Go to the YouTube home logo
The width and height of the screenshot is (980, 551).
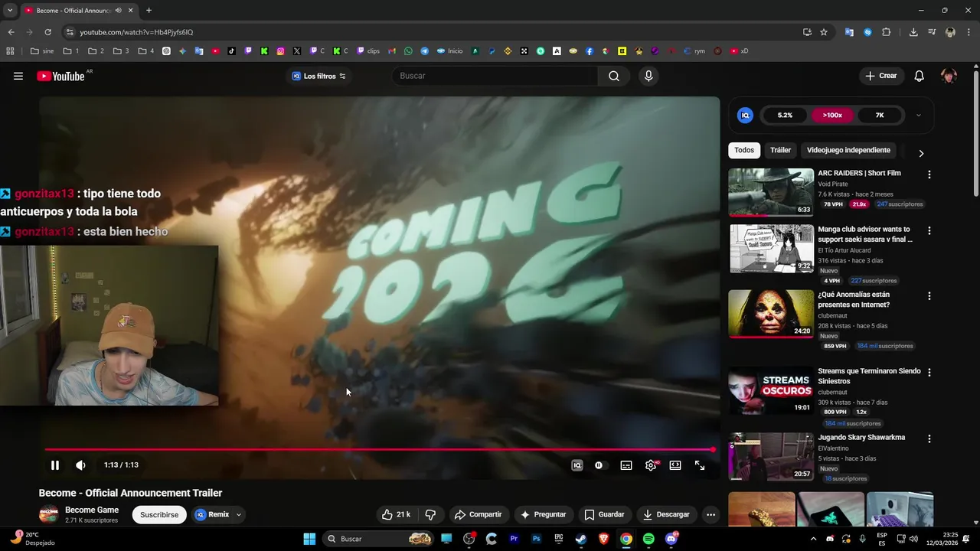(x=61, y=76)
